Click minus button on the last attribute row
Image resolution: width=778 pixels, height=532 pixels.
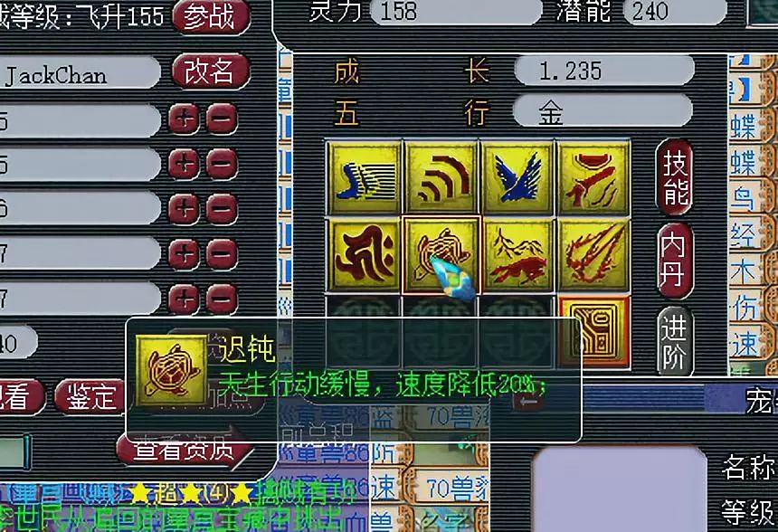[222, 299]
